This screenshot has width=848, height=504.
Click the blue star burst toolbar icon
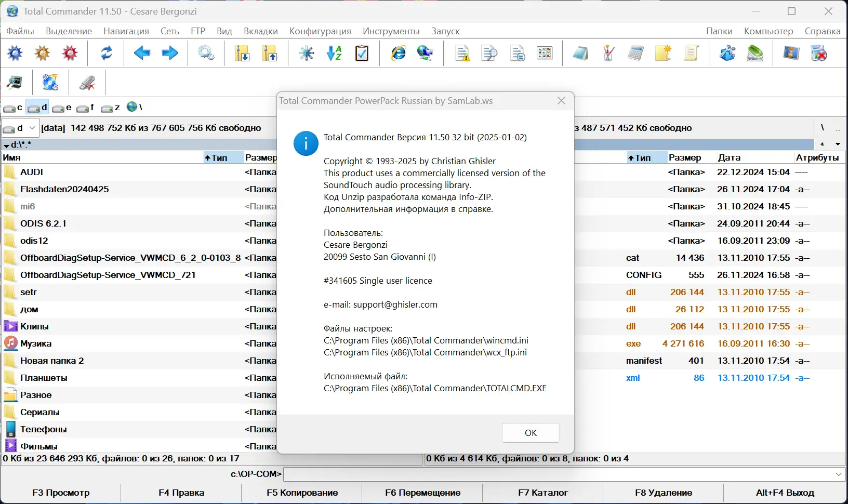pyautogui.click(x=307, y=53)
